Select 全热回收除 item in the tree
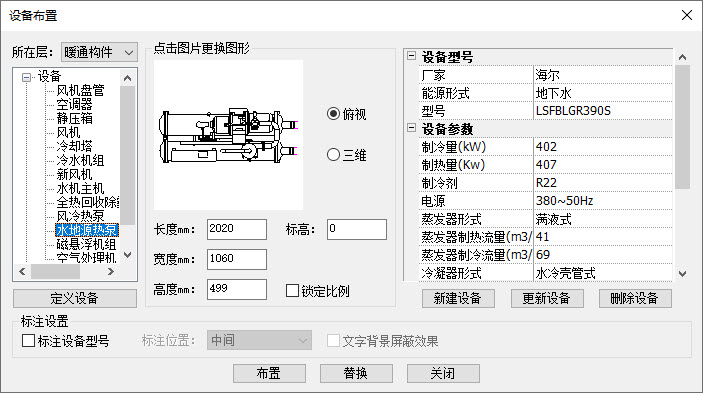The height and width of the screenshot is (393, 703). (x=87, y=202)
